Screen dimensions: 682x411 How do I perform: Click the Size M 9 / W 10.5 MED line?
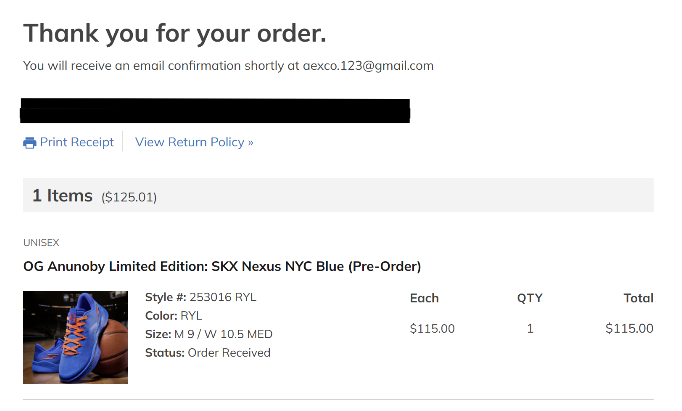(x=209, y=334)
